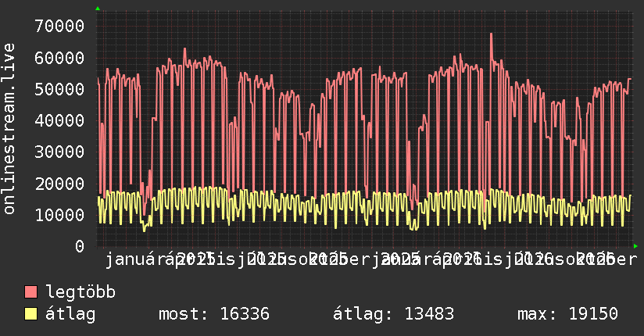Click the onlinestream.live vertical axis title
Screen dimensions: 644x336
pyautogui.click(x=9, y=129)
